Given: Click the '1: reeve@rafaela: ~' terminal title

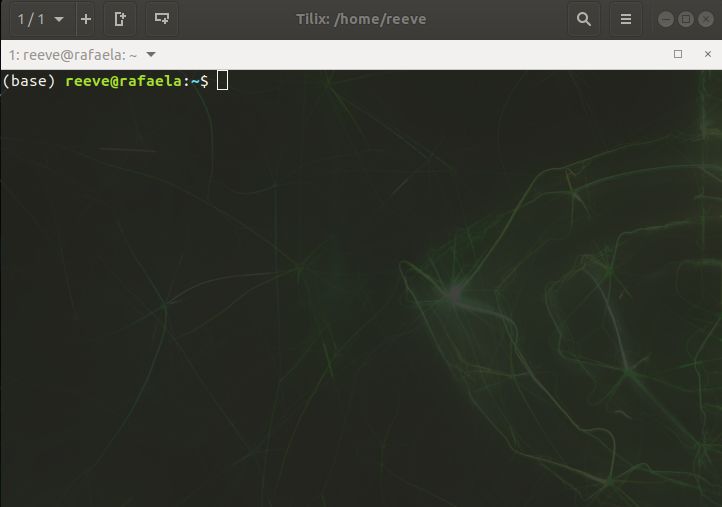Looking at the screenshot, I should [72, 54].
